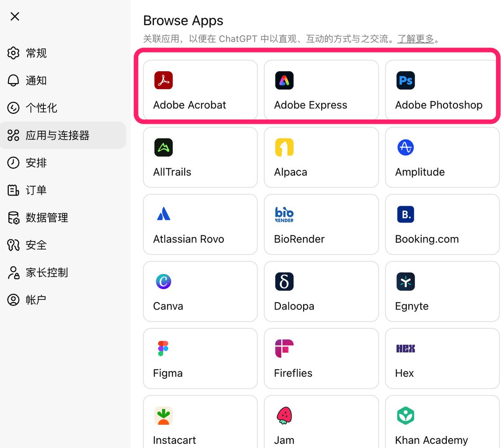Click the Browse Apps heading
Viewport: 501px width, 448px height.
coord(183,20)
